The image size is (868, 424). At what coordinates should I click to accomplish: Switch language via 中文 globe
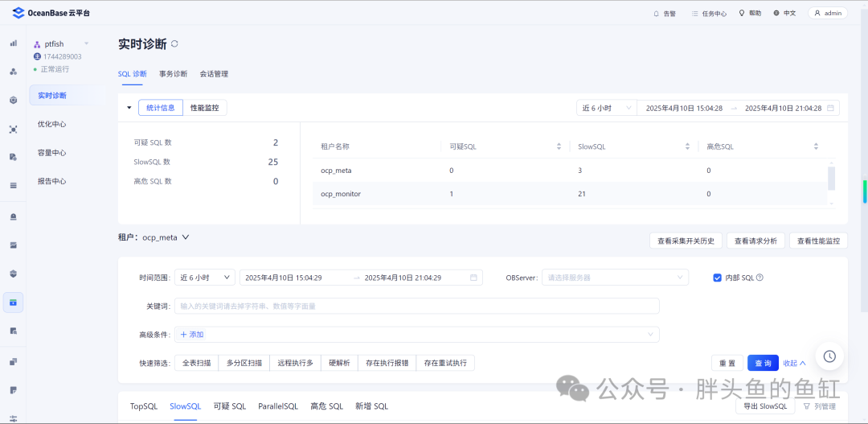pos(784,14)
